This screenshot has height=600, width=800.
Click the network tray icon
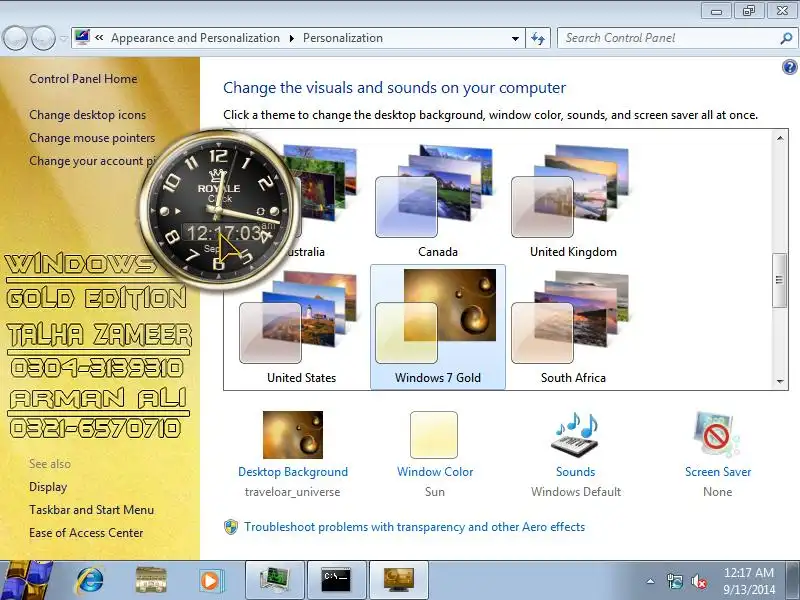[x=674, y=581]
